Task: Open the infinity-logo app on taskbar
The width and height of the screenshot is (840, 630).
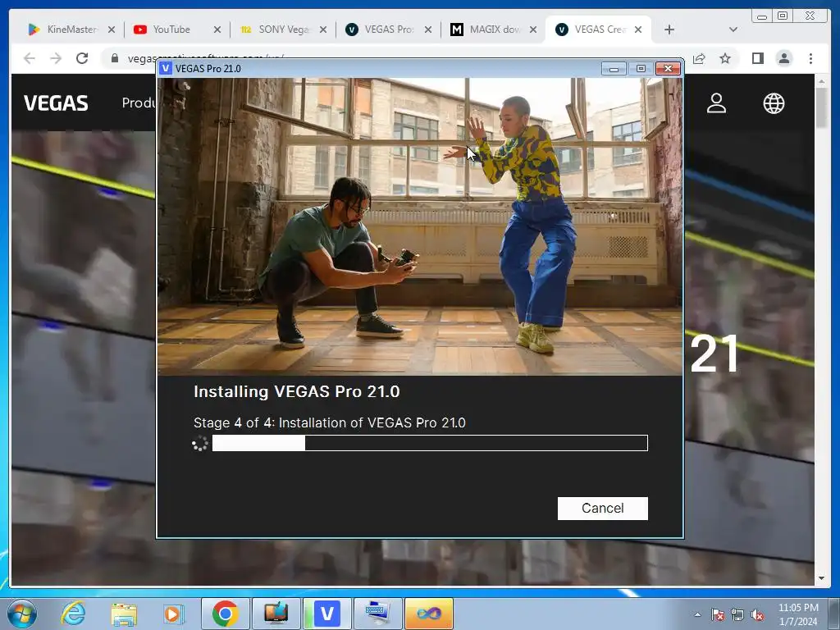Action: point(428,614)
